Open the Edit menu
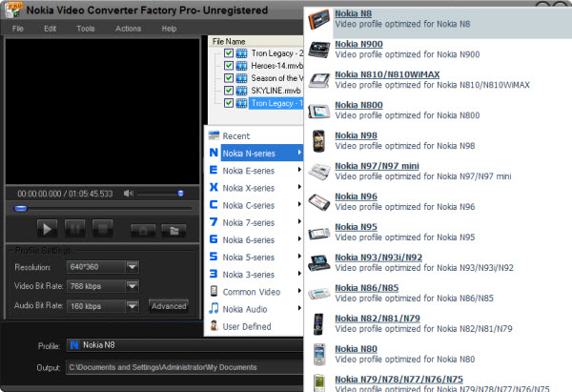Image resolution: width=572 pixels, height=392 pixels. click(50, 29)
